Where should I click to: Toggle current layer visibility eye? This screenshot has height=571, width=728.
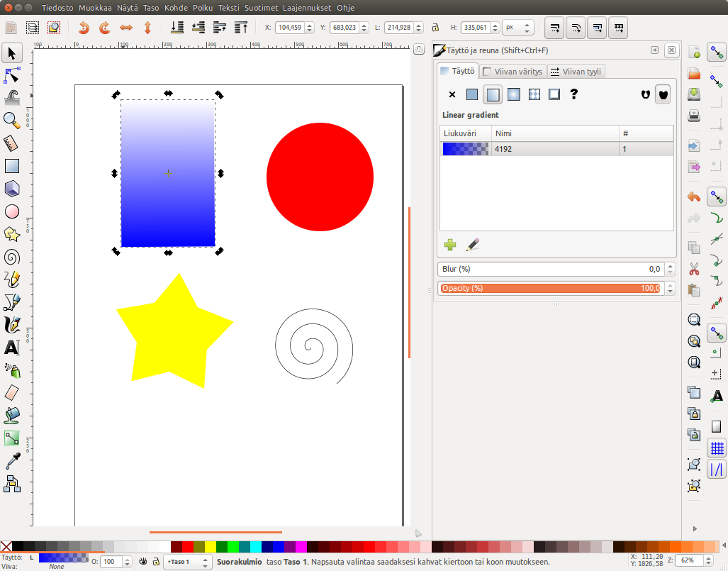pos(143,562)
